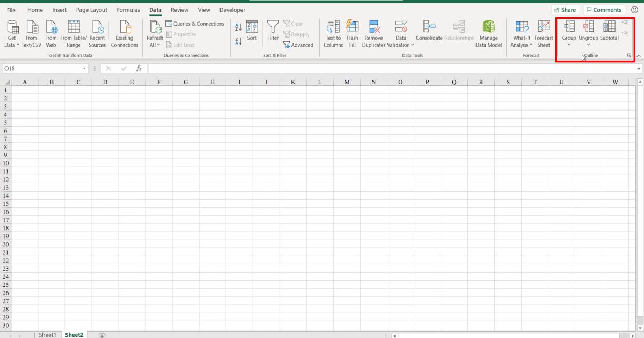
Task: Switch to the Formulas ribbon tab
Action: click(128, 10)
